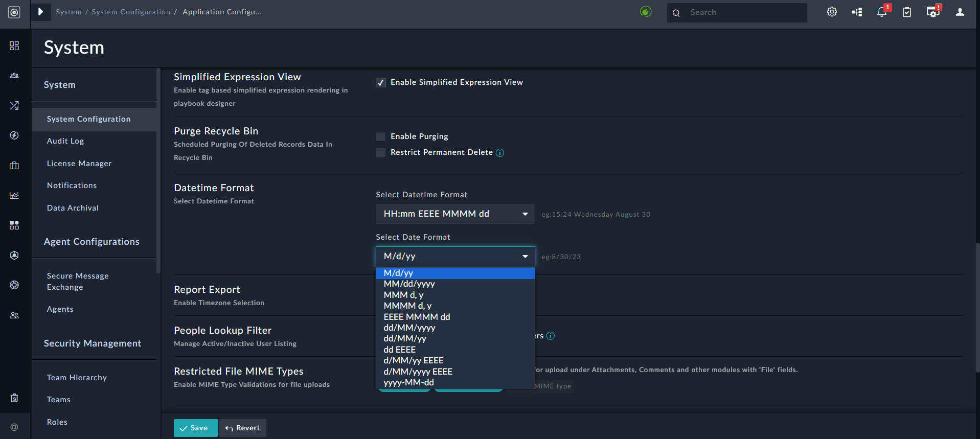Choose dd EEEE date format option
The image size is (980, 439).
(455, 350)
